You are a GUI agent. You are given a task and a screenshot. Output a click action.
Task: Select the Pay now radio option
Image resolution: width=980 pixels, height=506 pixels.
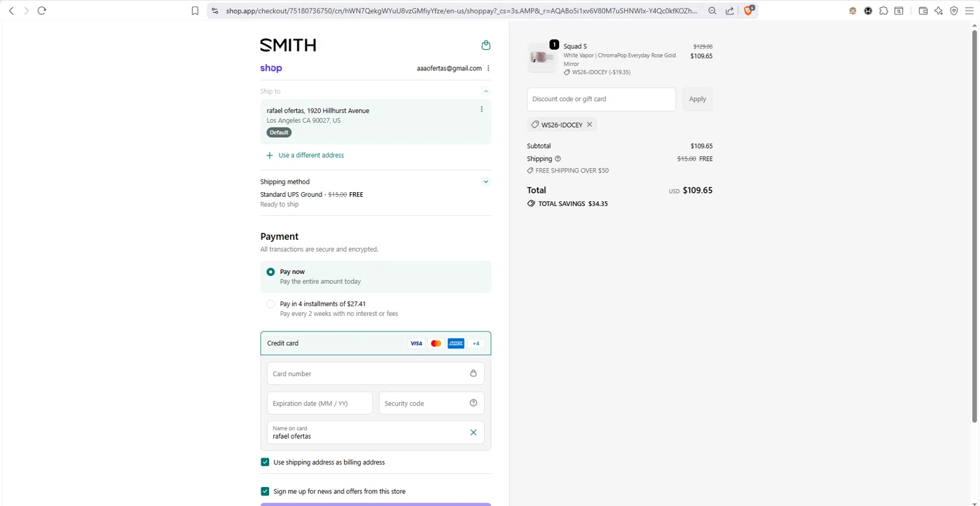[270, 272]
